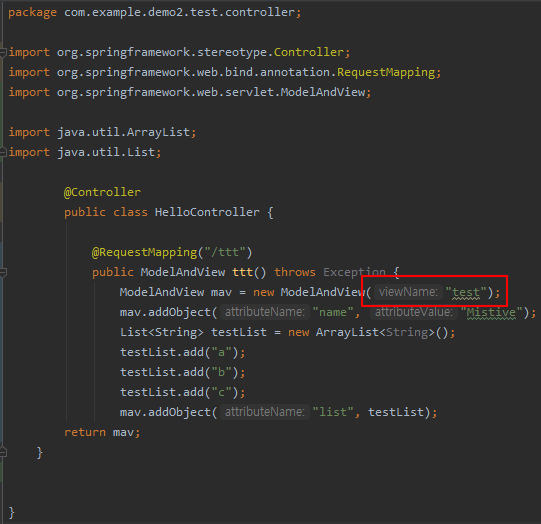Collapse the ttt() method fold marker
Viewport: 541px width, 524px height.
[3, 273]
